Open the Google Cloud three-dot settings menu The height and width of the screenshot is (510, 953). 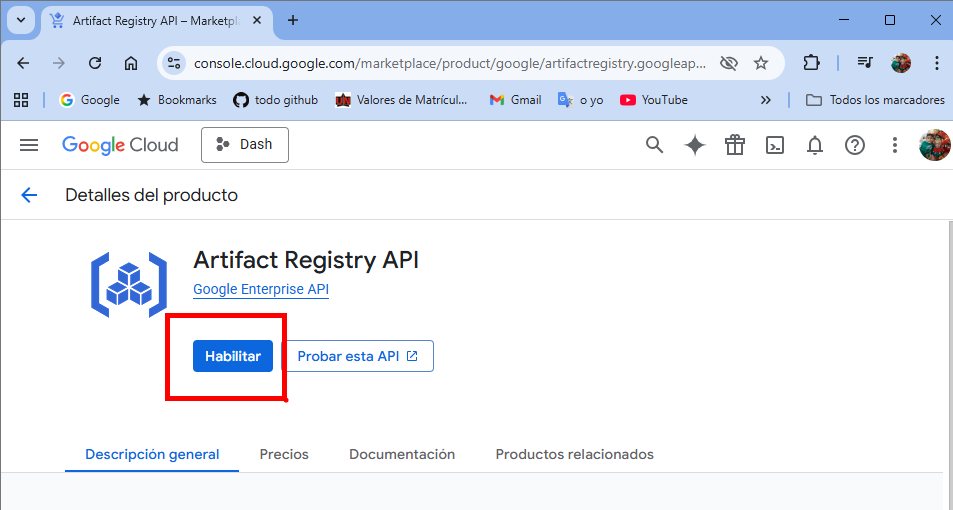tap(895, 145)
